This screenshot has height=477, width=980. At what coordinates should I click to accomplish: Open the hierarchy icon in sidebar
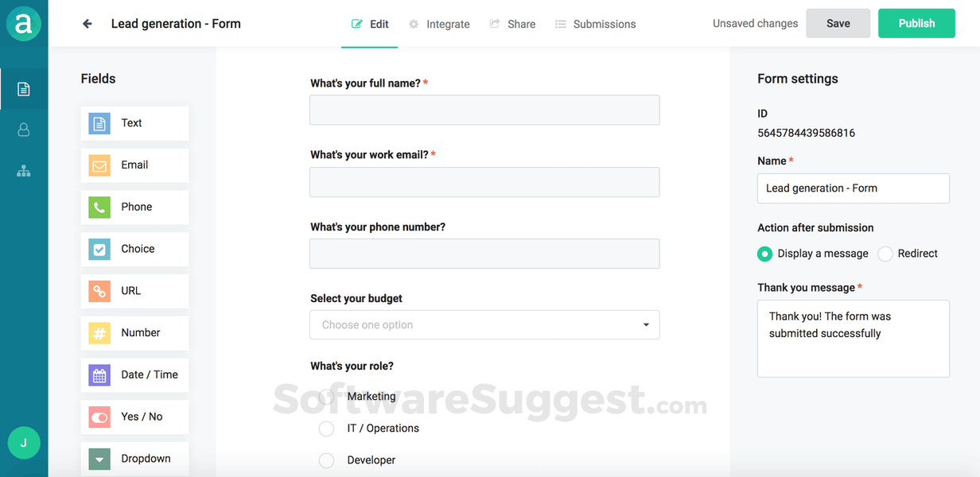[24, 171]
